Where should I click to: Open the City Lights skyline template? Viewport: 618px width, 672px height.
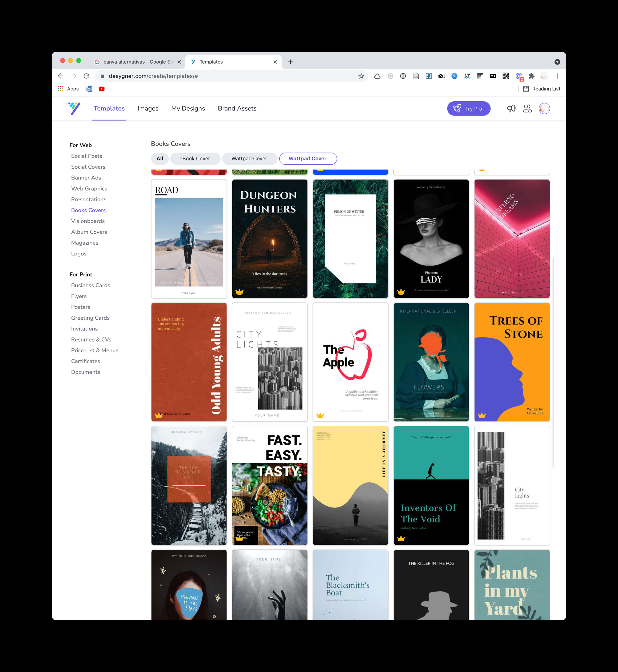[269, 362]
